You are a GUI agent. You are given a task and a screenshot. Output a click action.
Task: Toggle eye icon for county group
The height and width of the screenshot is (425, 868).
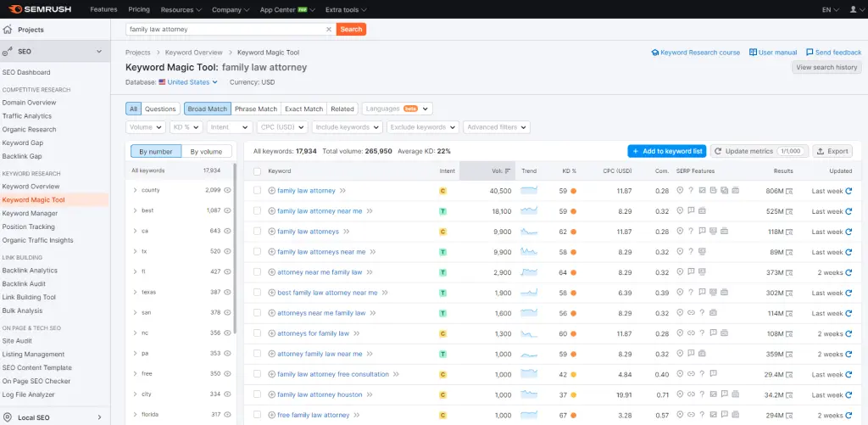pos(227,190)
